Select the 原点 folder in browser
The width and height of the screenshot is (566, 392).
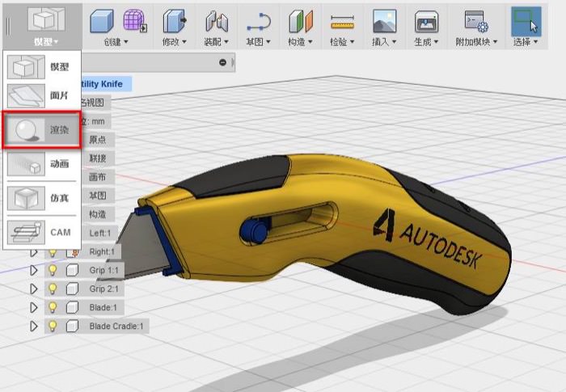[98, 140]
